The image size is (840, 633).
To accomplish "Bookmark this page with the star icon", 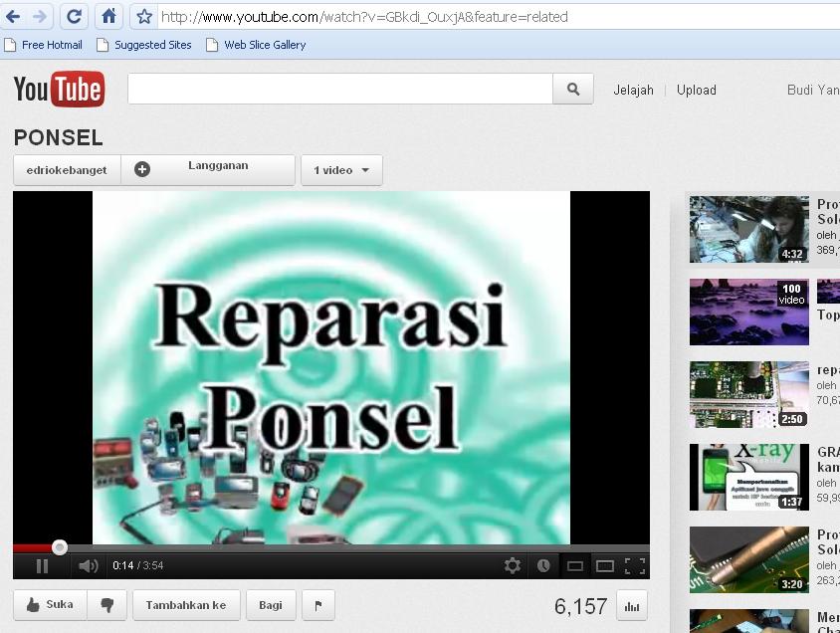I will tap(144, 17).
